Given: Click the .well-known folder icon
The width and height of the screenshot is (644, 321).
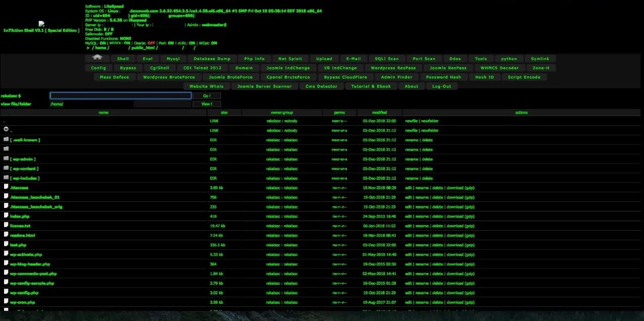Looking at the screenshot, I should tap(6, 139).
